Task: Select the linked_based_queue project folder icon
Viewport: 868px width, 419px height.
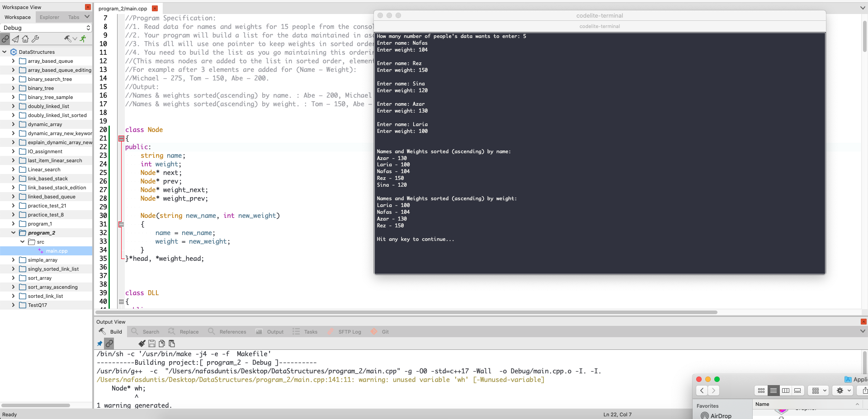Action: pyautogui.click(x=23, y=197)
